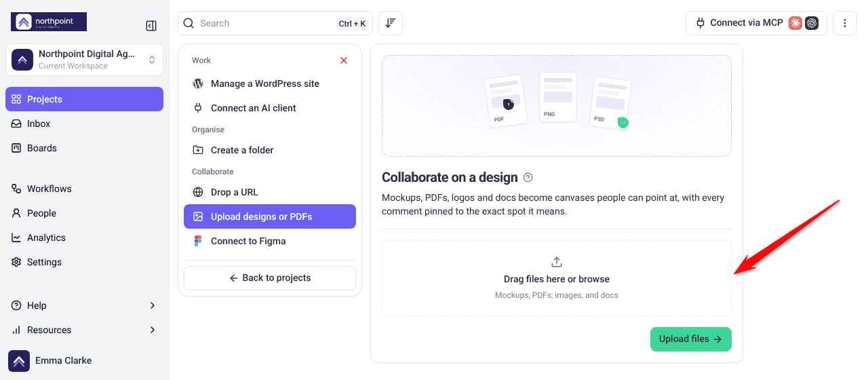Click the workspace avatar icon
The height and width of the screenshot is (380, 868).
[x=22, y=60]
